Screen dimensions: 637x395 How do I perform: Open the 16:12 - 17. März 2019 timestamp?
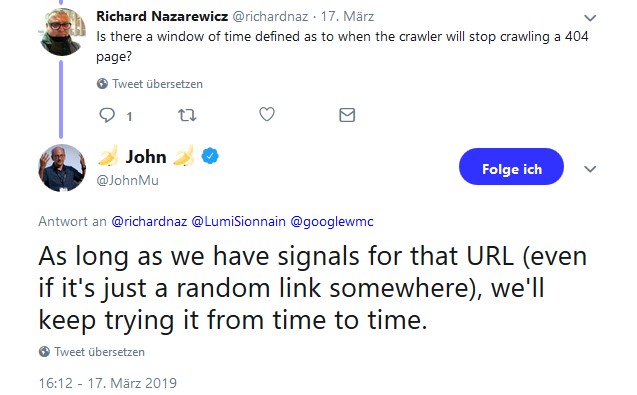click(x=108, y=383)
